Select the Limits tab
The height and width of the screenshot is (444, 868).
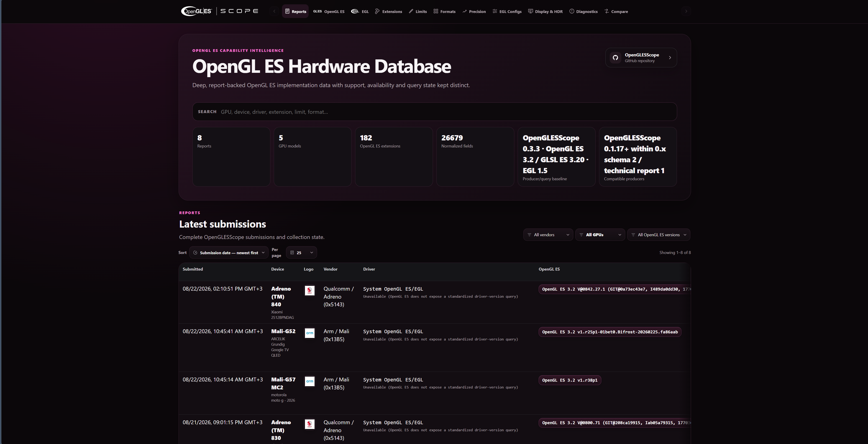(x=418, y=11)
